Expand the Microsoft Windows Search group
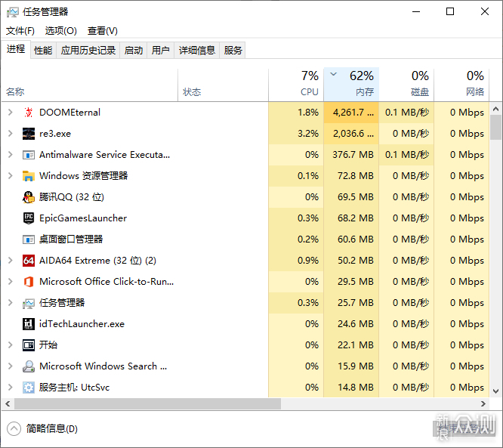Screen dimensions: 503x448 (x=11, y=366)
